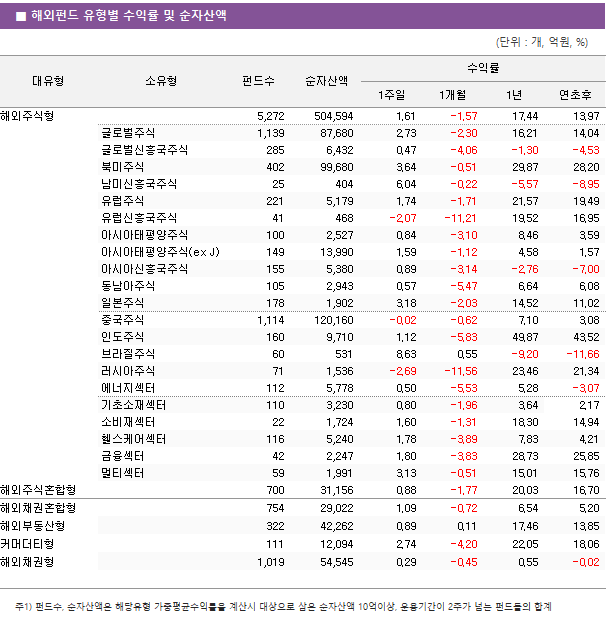Click 커머더티형 1-year return 22,05
The width and height of the screenshot is (612, 617).
(x=525, y=545)
